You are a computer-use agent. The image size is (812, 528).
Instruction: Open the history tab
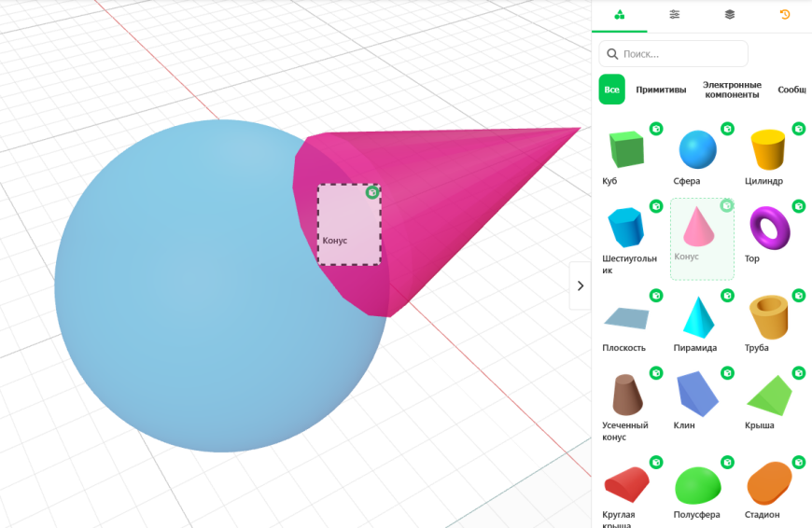coord(785,15)
